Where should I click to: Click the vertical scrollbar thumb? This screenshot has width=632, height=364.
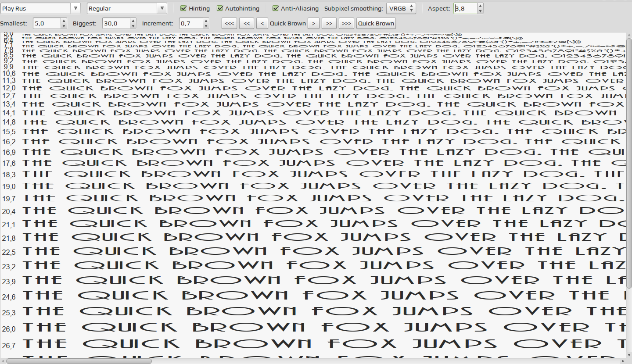pyautogui.click(x=629, y=162)
